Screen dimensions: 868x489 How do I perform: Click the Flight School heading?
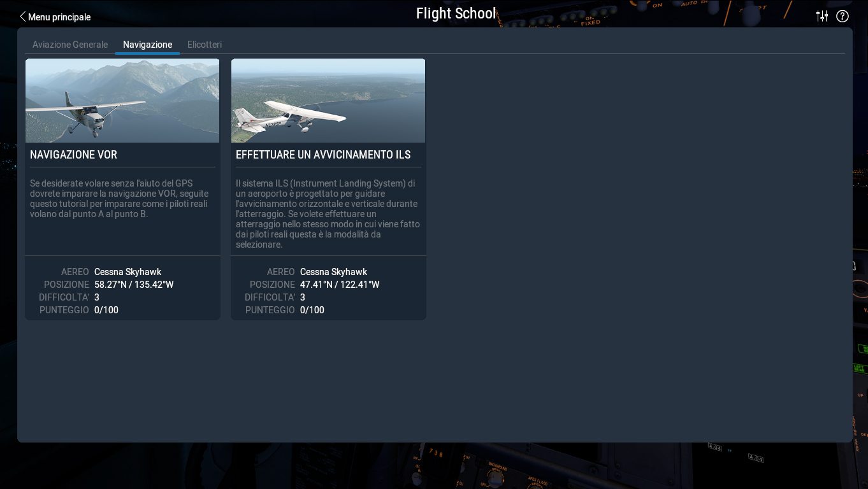456,13
